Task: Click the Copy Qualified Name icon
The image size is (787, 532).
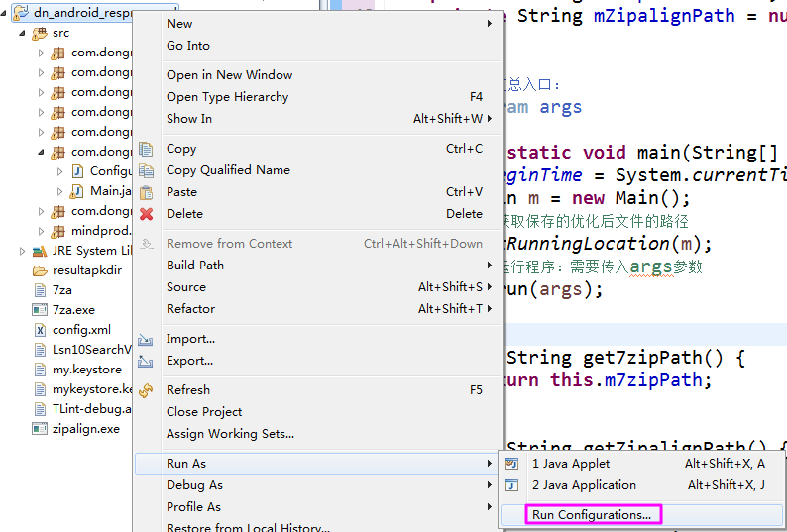Action: pos(147,170)
